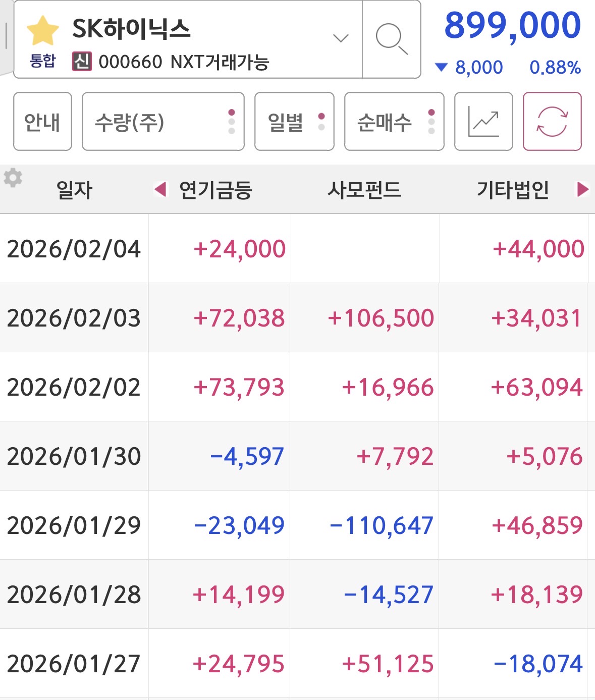Expand the SK하이닉스 stock dropdown chevron
The image size is (595, 700).
pyautogui.click(x=341, y=38)
